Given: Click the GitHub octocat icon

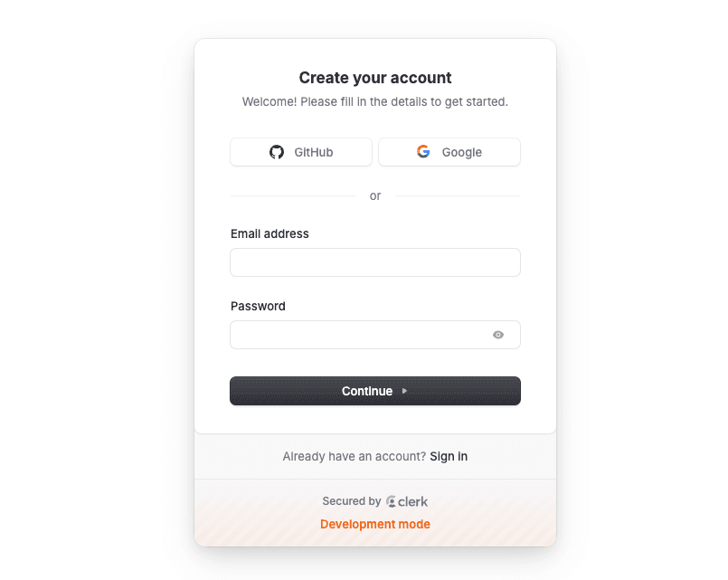Looking at the screenshot, I should pyautogui.click(x=277, y=152).
